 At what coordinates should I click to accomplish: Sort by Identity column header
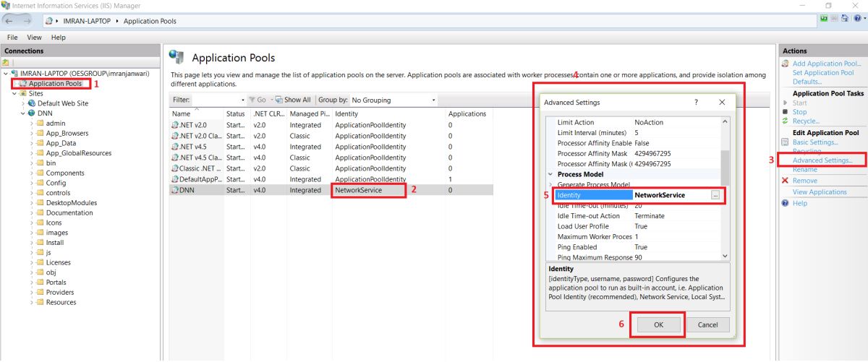[x=388, y=113]
